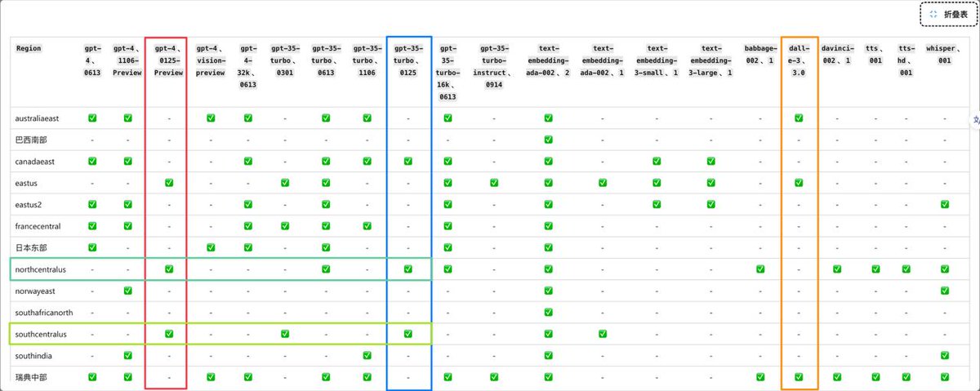Select the gpt-35-turbo 0301 column header

point(286,60)
